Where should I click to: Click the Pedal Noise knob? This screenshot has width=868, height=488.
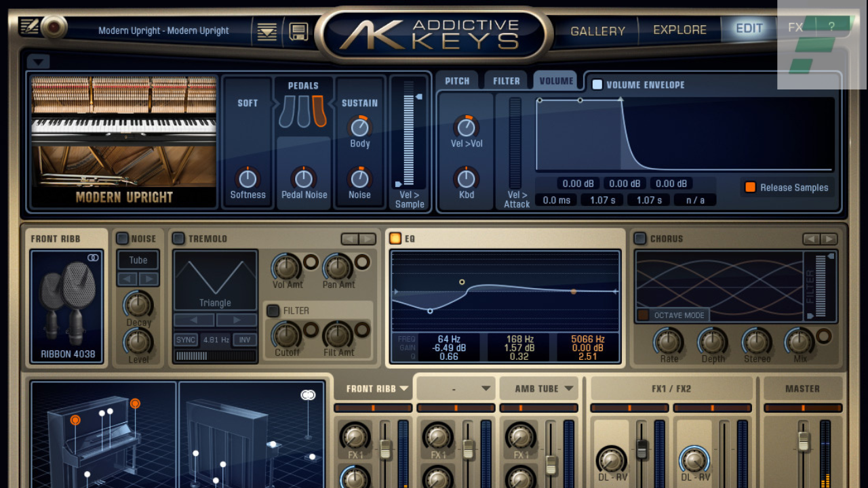[x=304, y=178]
